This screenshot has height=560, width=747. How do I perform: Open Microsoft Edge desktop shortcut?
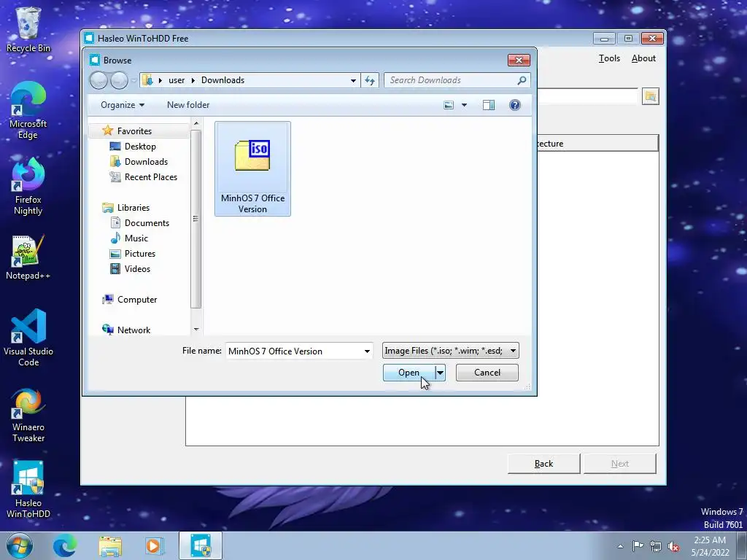click(x=28, y=111)
